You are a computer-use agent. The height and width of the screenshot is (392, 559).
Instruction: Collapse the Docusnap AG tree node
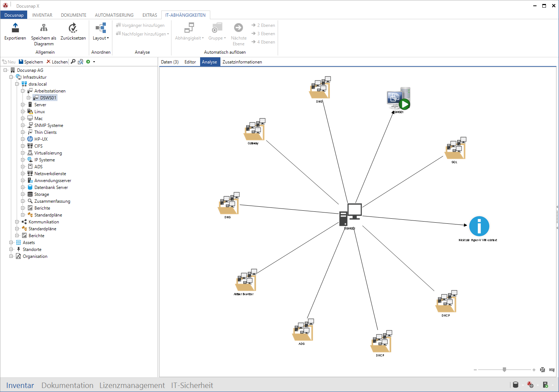[5, 70]
